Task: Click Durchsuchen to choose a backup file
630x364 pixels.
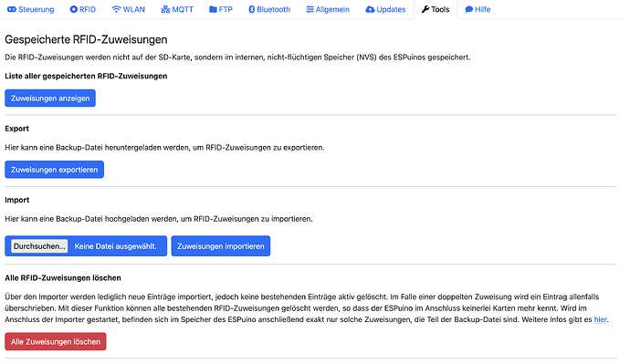Action: coord(39,246)
